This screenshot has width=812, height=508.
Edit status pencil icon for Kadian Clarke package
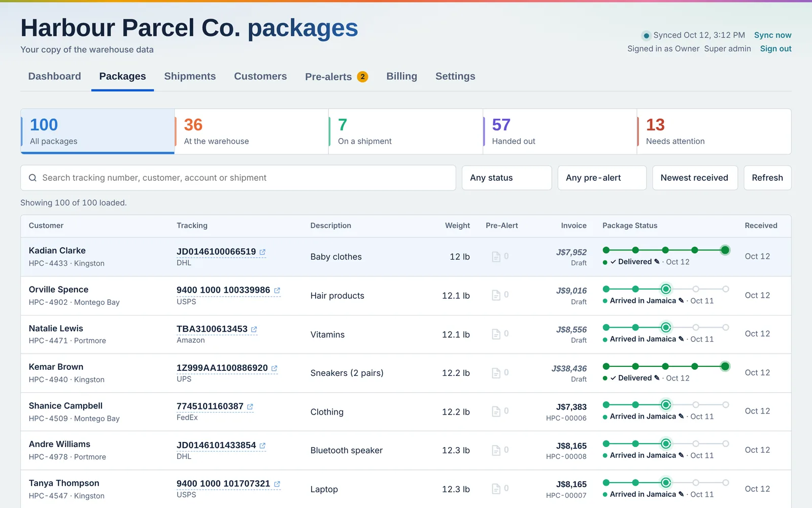coord(657,262)
